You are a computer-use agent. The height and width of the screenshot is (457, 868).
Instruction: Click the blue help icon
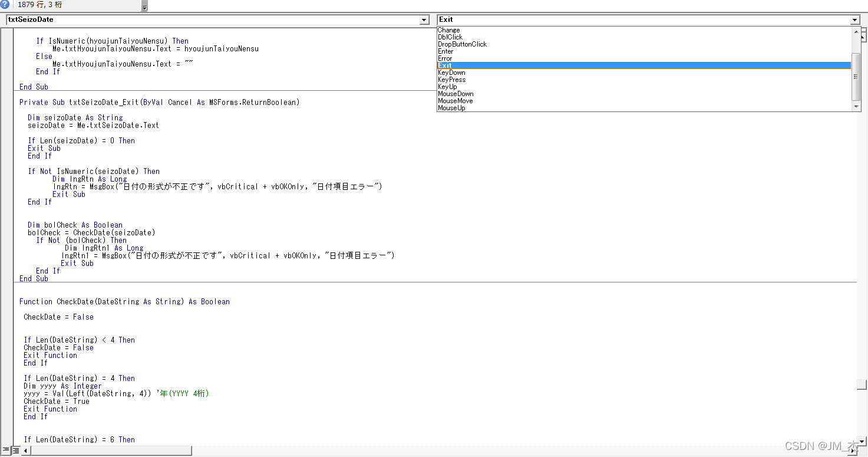tap(6, 5)
